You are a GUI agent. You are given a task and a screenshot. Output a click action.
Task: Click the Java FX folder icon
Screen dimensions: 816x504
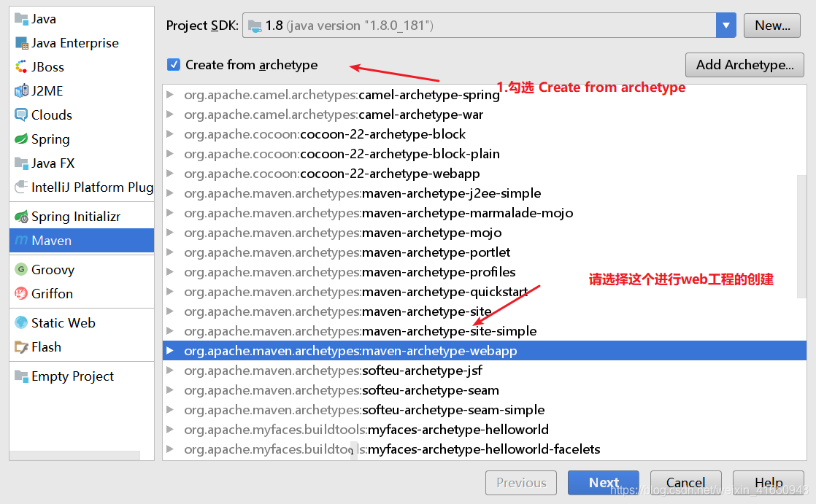(x=21, y=163)
